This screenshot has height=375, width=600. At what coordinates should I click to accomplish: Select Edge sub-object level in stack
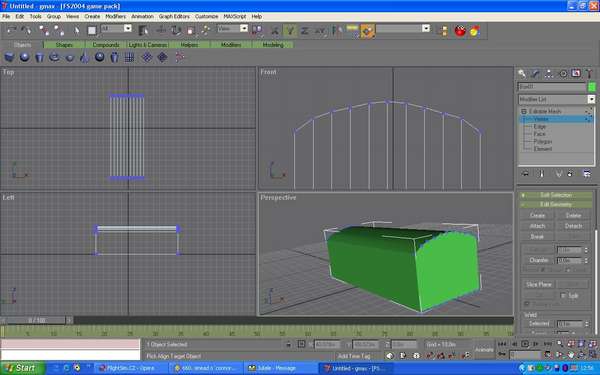click(540, 126)
